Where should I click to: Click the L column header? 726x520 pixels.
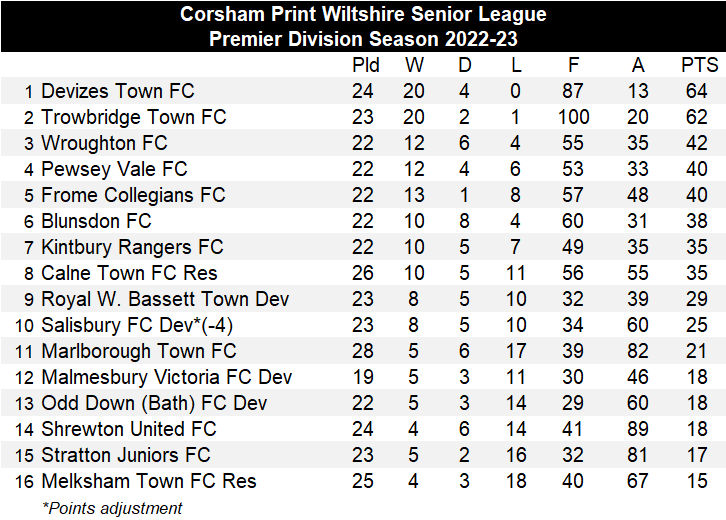pos(515,65)
